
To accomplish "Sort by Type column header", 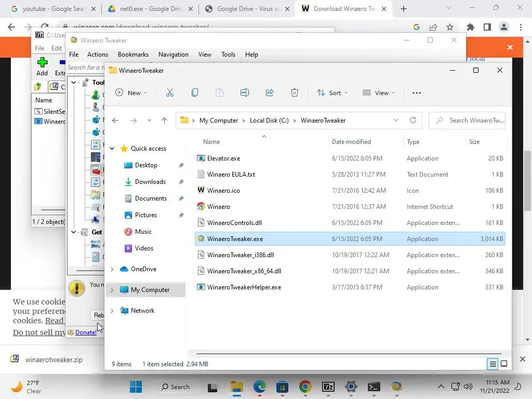I will pyautogui.click(x=413, y=142).
